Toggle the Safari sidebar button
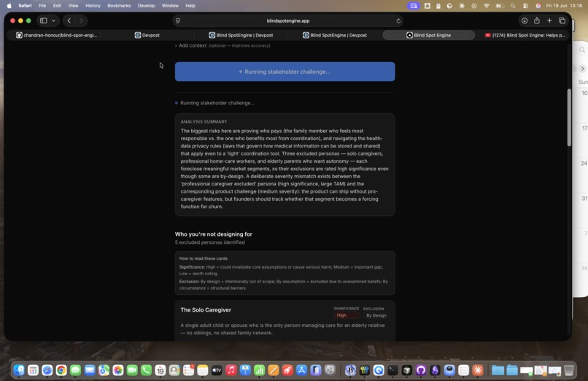The image size is (588, 381). 44,20
